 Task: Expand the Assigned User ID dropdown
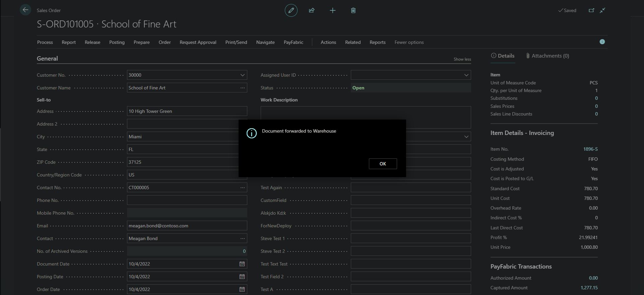tap(466, 75)
